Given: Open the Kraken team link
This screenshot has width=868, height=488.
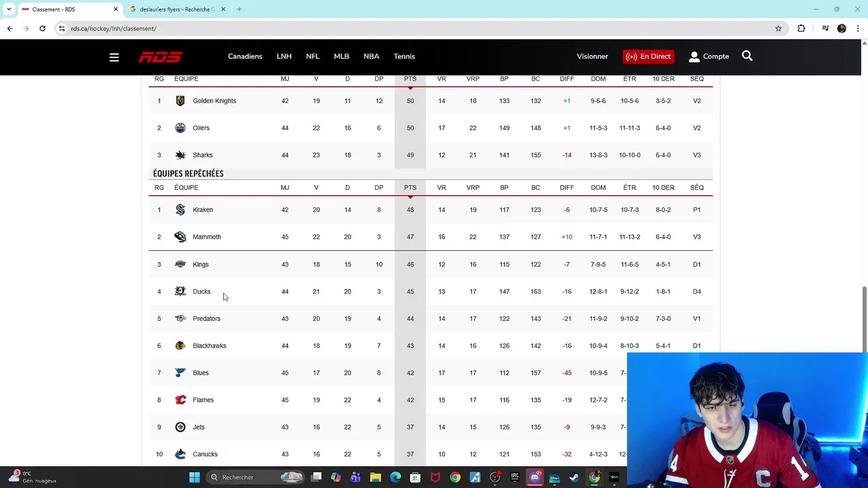Looking at the screenshot, I should coord(203,210).
